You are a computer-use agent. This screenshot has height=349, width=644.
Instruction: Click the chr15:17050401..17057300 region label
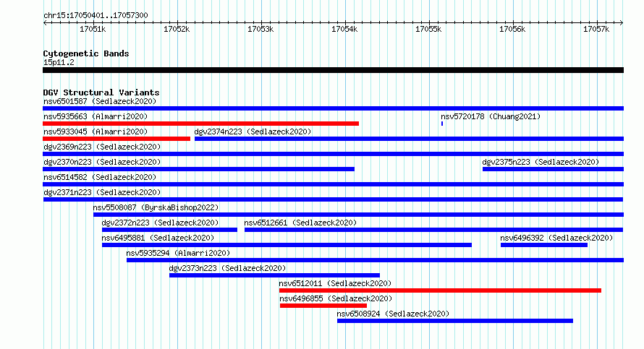(x=96, y=15)
